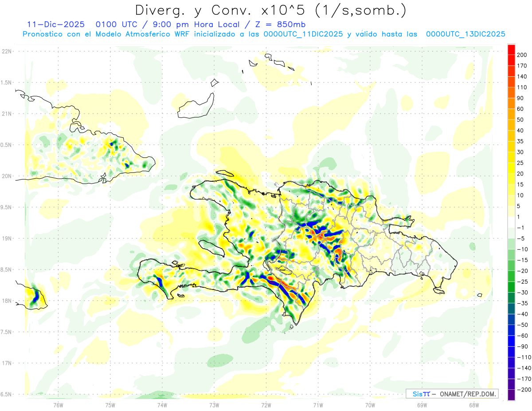
Task: Click the "SisTT - ONAMET/REP.DOM." credit box
Action: (x=452, y=394)
